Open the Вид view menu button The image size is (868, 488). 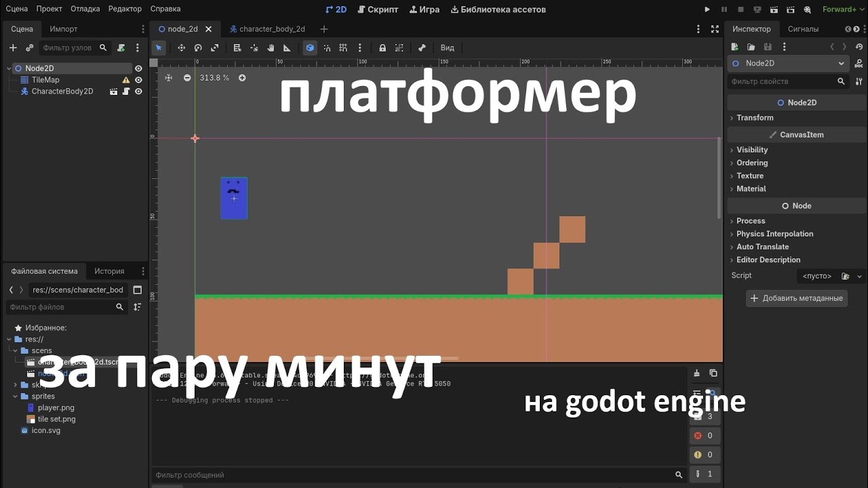(x=448, y=48)
